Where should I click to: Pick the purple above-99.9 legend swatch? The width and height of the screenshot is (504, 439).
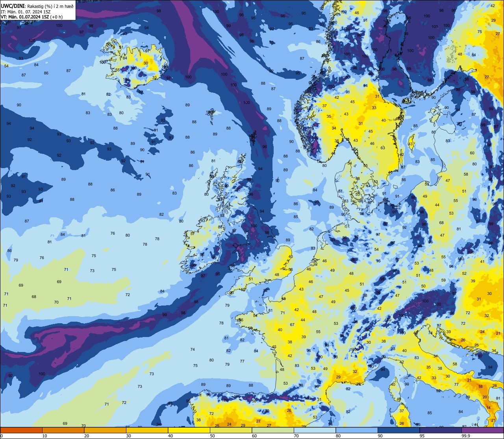click(x=482, y=430)
